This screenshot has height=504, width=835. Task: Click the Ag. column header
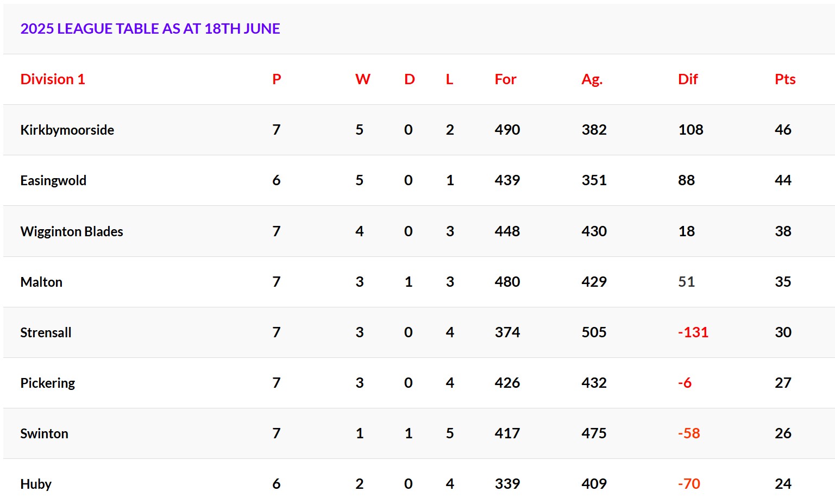click(x=592, y=80)
